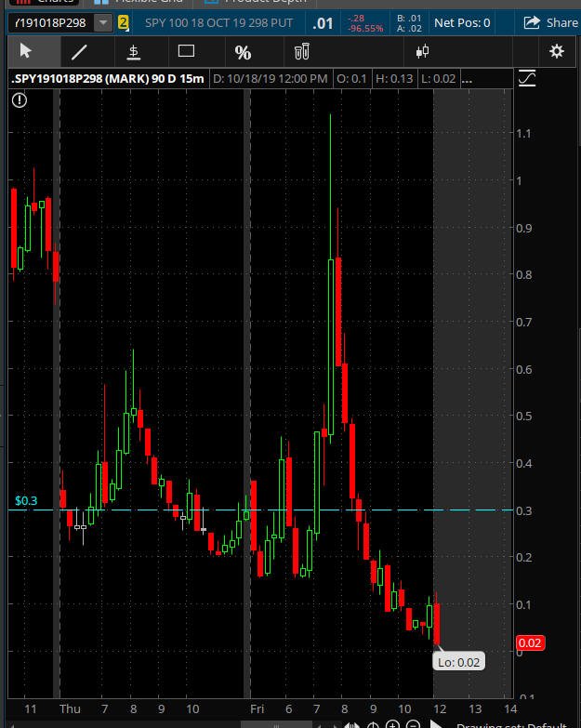Switch to the Flexible Grid tab

pyautogui.click(x=139, y=2)
